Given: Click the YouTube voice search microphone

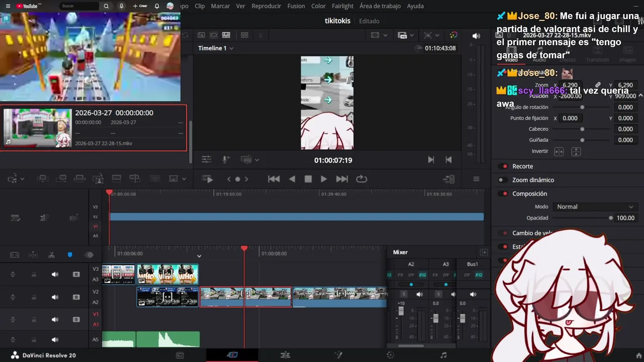Looking at the screenshot, I should click(x=121, y=6).
